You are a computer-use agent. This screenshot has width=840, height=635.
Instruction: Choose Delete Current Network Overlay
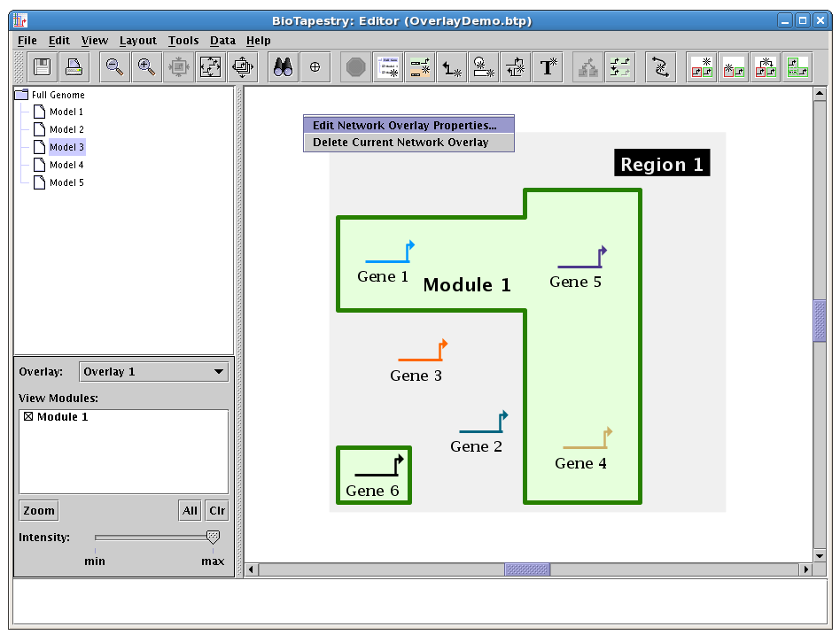pos(401,143)
